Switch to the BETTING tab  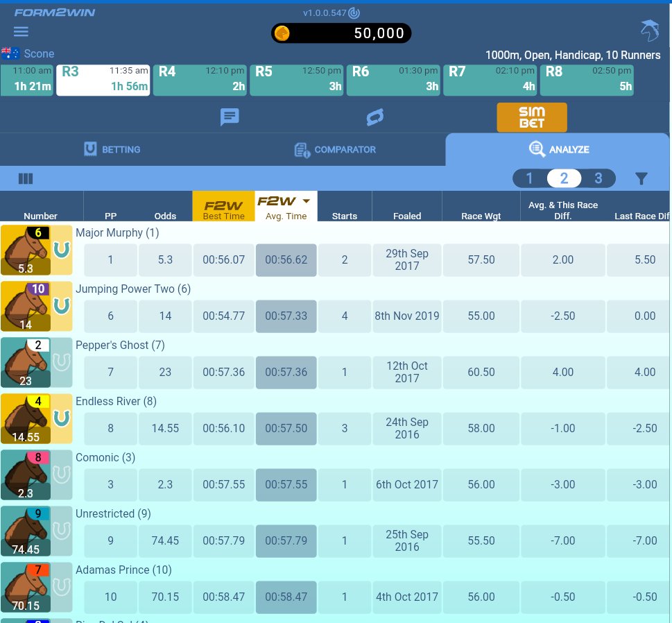click(112, 149)
